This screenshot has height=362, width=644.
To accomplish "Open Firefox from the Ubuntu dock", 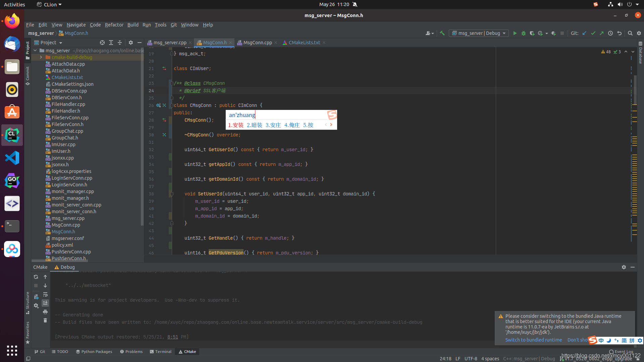I will [x=12, y=21].
